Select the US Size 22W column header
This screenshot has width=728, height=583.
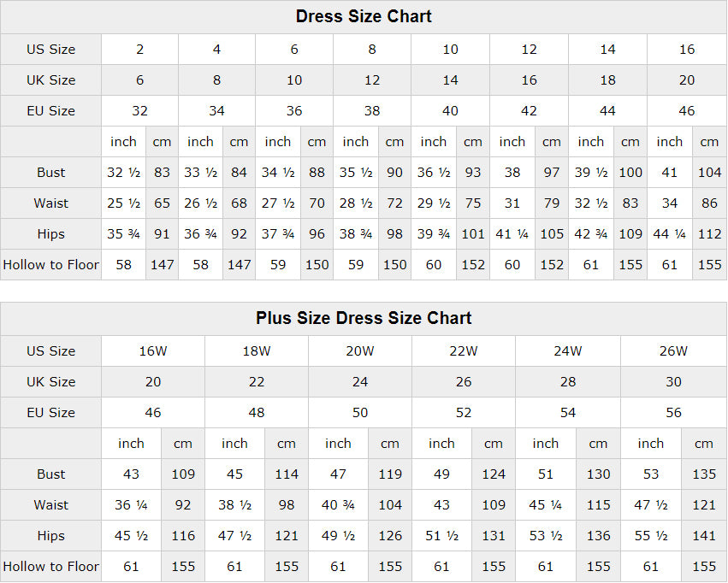pos(464,351)
